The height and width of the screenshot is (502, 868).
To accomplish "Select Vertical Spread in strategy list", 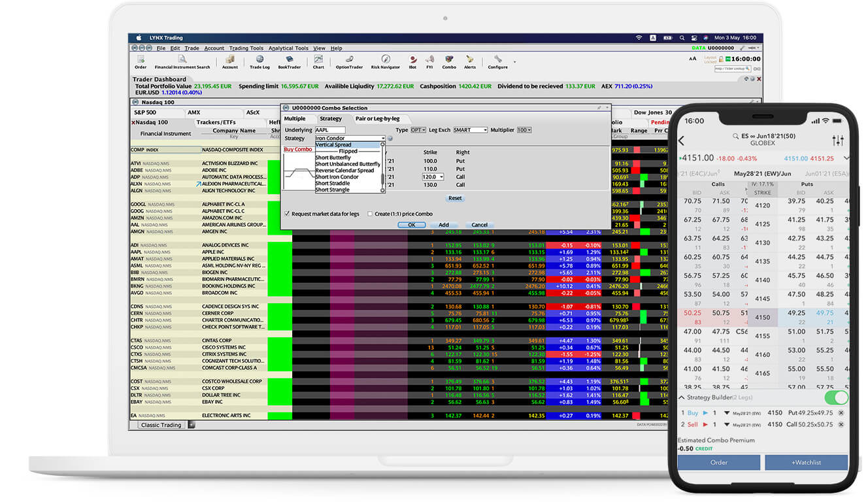I will pyautogui.click(x=346, y=145).
